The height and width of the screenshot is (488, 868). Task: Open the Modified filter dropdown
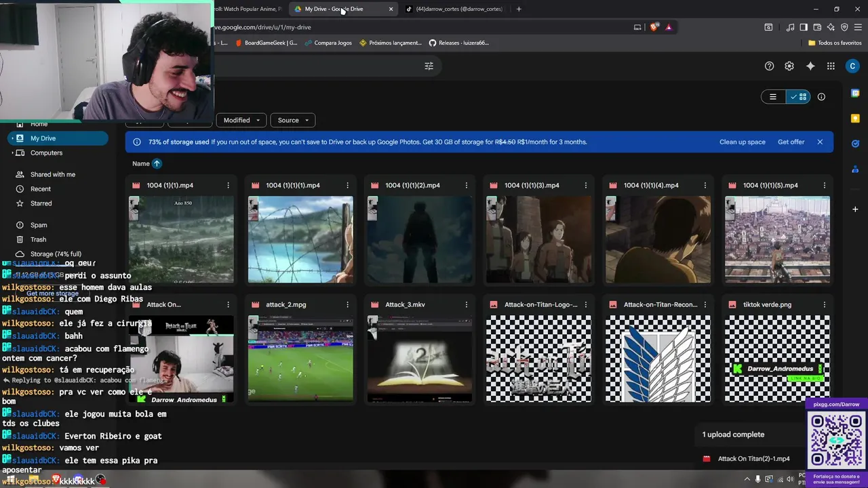pos(241,120)
